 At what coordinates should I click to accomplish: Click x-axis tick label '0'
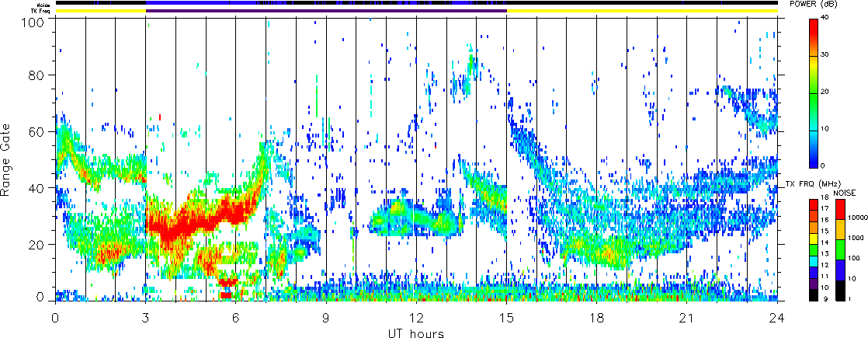pos(55,318)
